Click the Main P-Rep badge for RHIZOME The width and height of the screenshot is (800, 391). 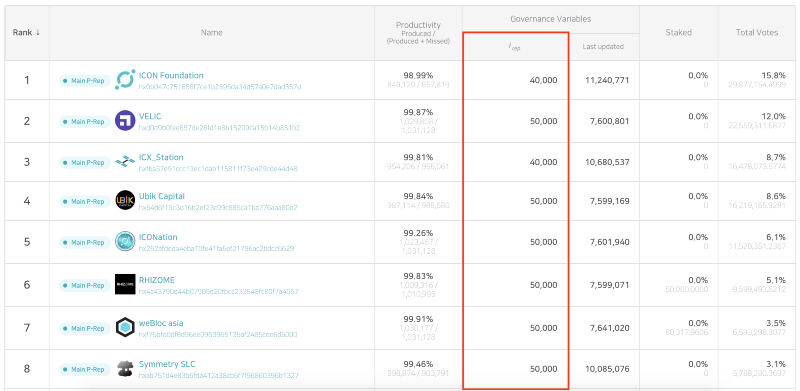[x=85, y=285]
